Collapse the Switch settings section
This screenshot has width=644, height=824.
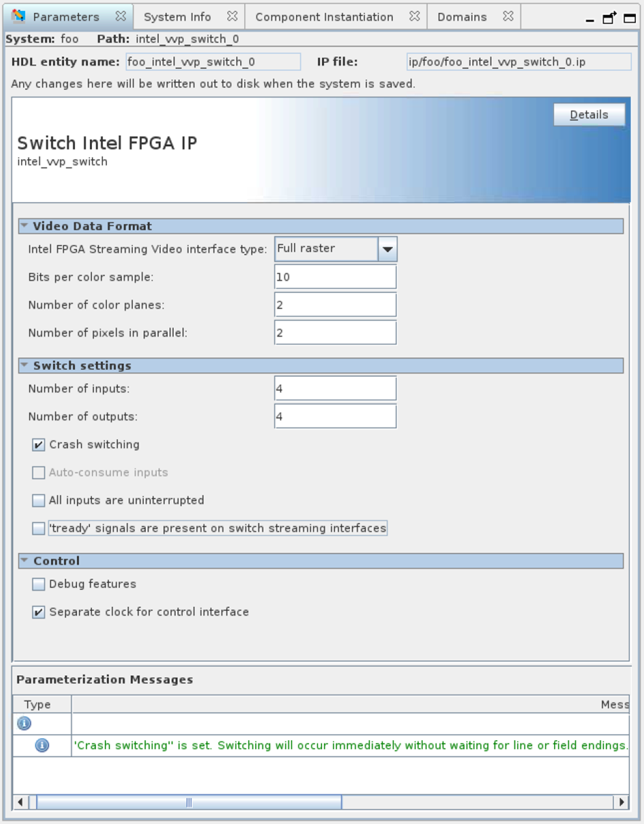[x=24, y=365]
